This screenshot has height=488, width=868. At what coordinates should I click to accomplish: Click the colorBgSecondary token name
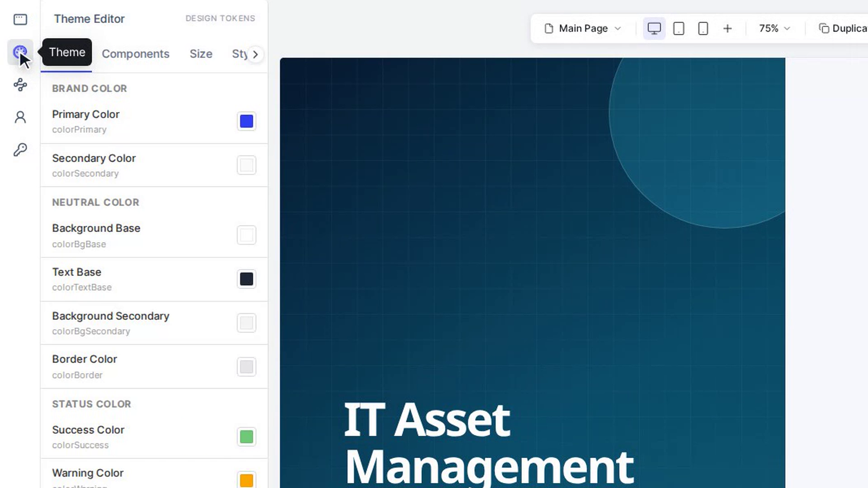[91, 331]
